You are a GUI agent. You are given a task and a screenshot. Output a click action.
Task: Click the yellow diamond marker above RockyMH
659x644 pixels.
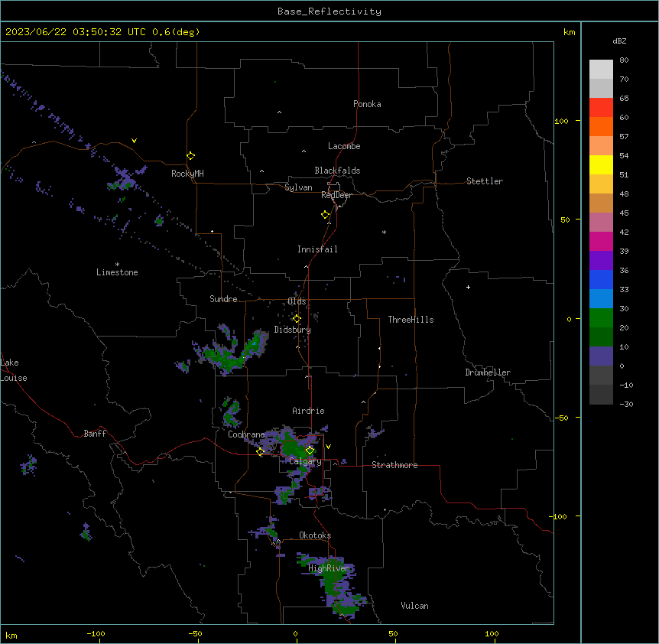click(190, 155)
